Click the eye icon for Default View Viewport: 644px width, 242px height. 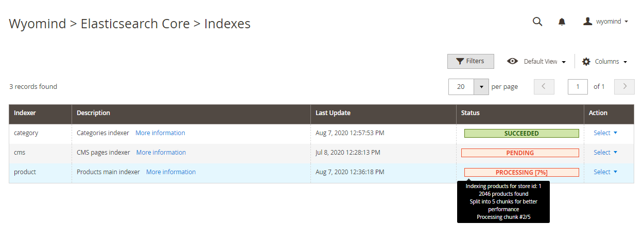512,61
